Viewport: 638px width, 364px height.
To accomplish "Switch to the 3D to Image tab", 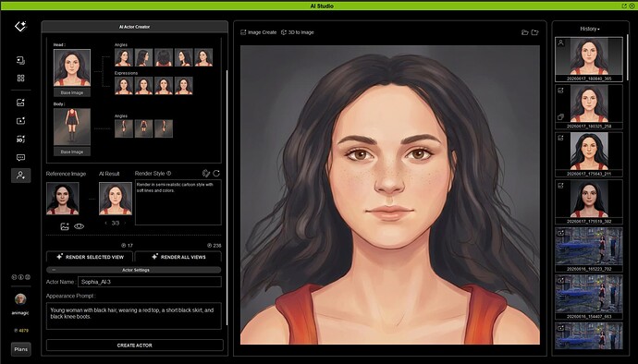I will coord(298,32).
